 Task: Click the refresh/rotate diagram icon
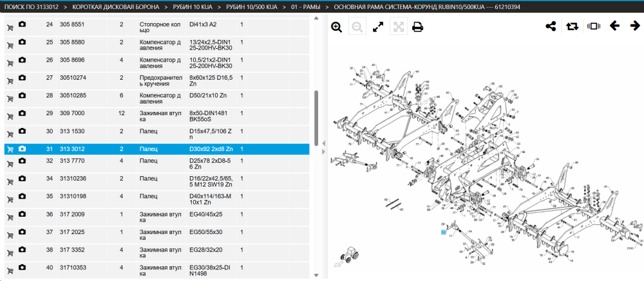pos(572,26)
